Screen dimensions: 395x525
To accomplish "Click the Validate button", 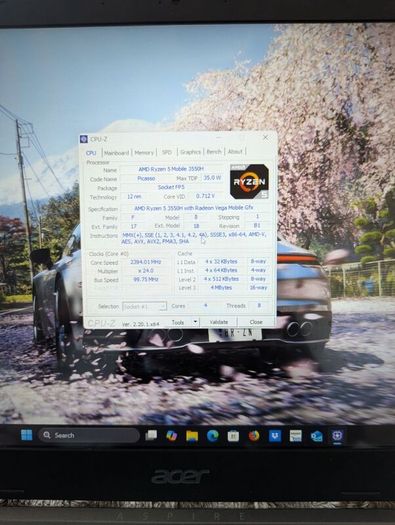I will tap(219, 322).
